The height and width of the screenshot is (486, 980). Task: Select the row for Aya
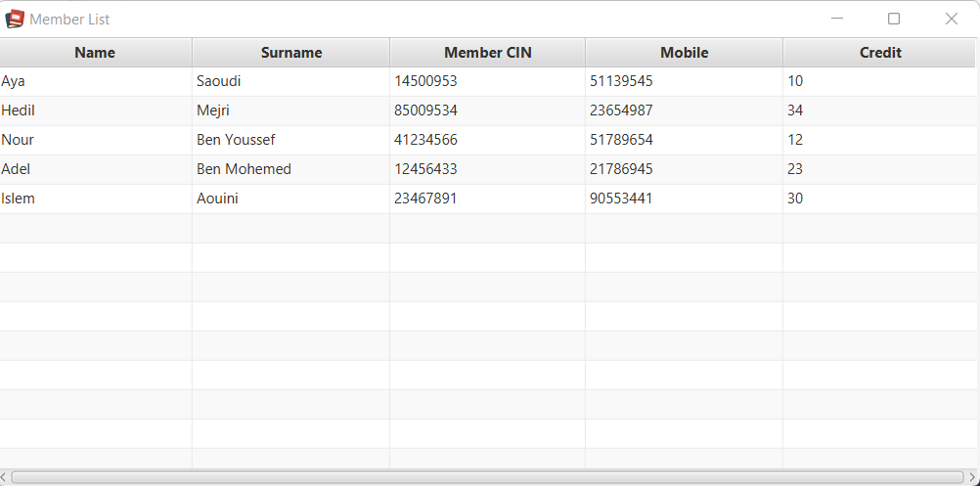(487, 81)
